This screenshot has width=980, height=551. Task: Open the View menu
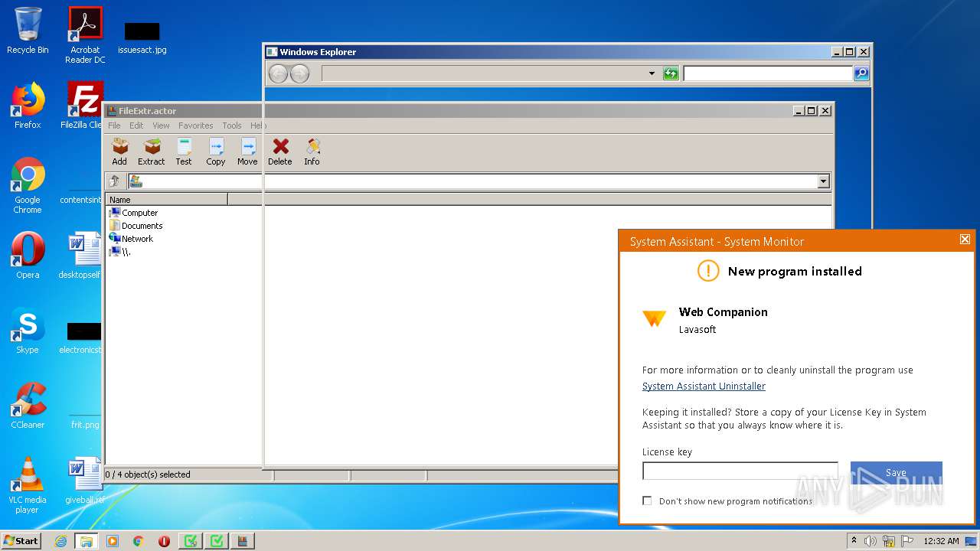(x=161, y=126)
